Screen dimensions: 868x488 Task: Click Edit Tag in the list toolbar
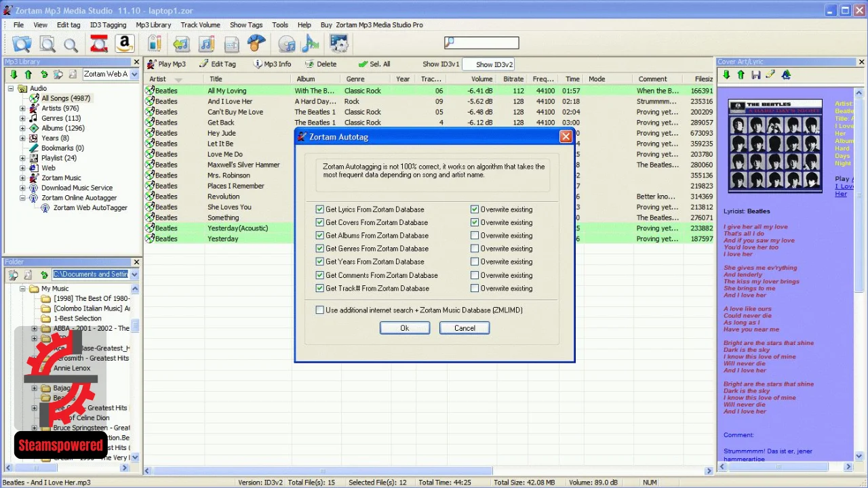point(218,64)
